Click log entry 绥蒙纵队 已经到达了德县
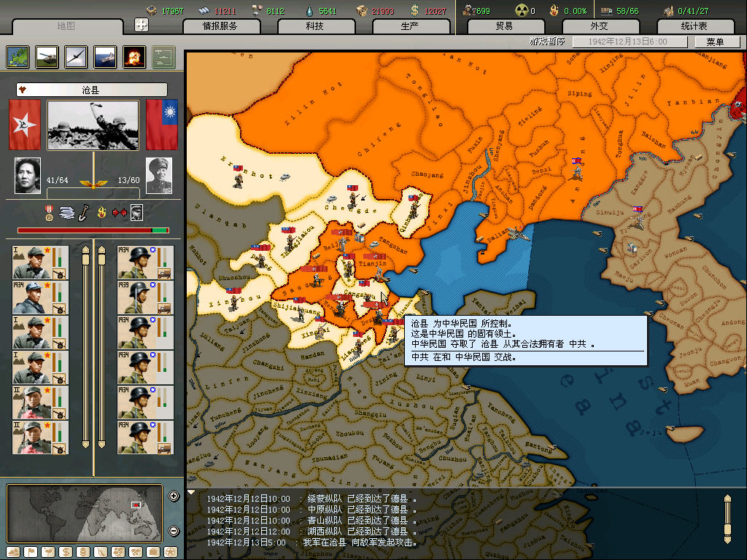747x560 pixels. 311,499
